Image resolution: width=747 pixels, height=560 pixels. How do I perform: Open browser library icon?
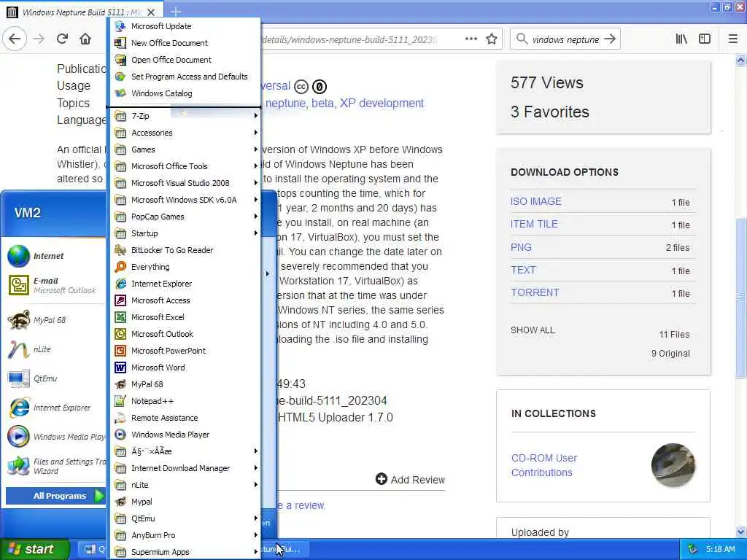click(681, 39)
